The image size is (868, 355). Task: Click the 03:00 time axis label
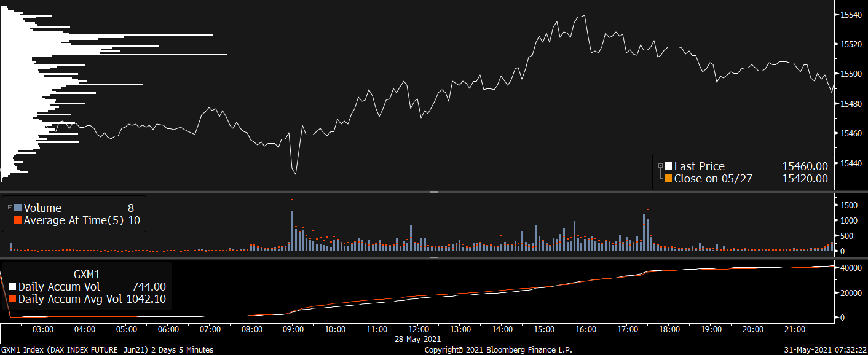tap(42, 329)
